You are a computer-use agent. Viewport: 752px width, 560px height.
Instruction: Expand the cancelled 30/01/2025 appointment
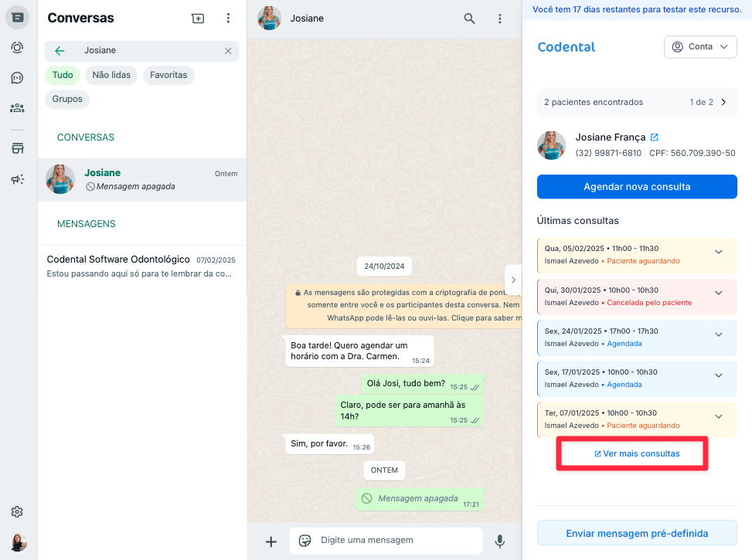pos(718,293)
